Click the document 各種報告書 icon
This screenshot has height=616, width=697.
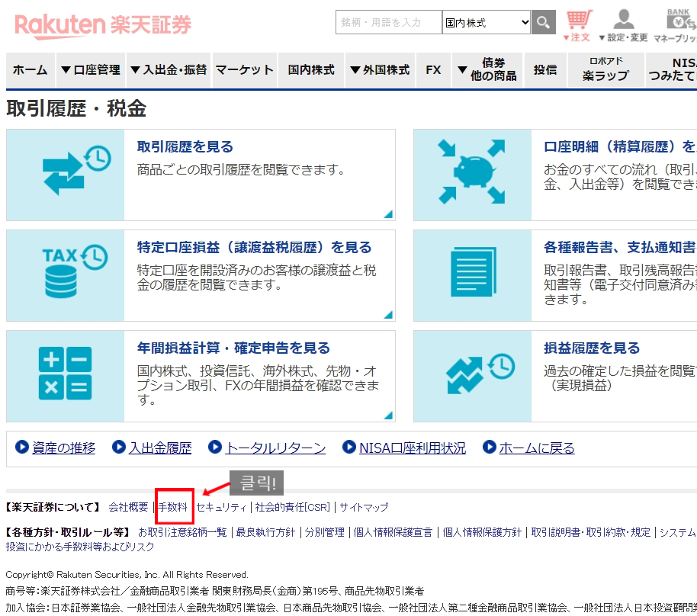click(473, 271)
